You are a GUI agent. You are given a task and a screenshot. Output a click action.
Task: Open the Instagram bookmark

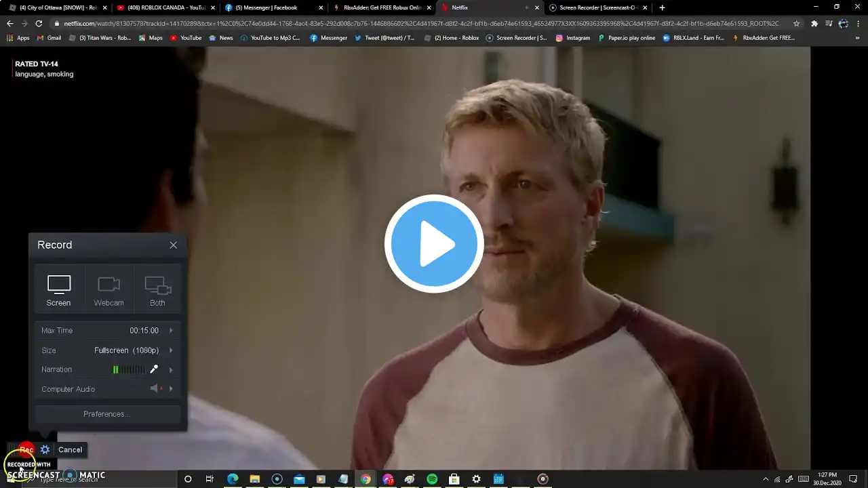573,38
